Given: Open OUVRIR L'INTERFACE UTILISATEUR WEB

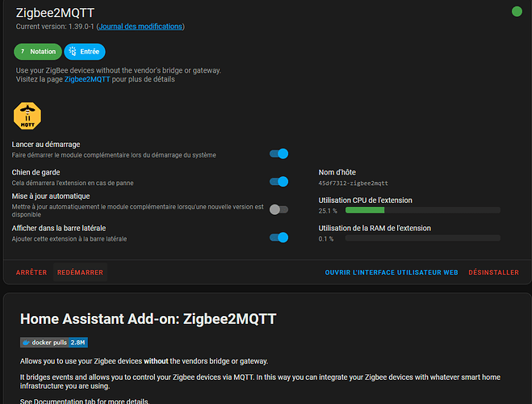Looking at the screenshot, I should [392, 272].
